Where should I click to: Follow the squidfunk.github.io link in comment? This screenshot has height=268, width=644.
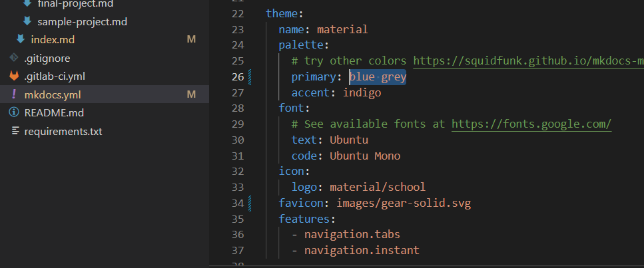(528, 61)
